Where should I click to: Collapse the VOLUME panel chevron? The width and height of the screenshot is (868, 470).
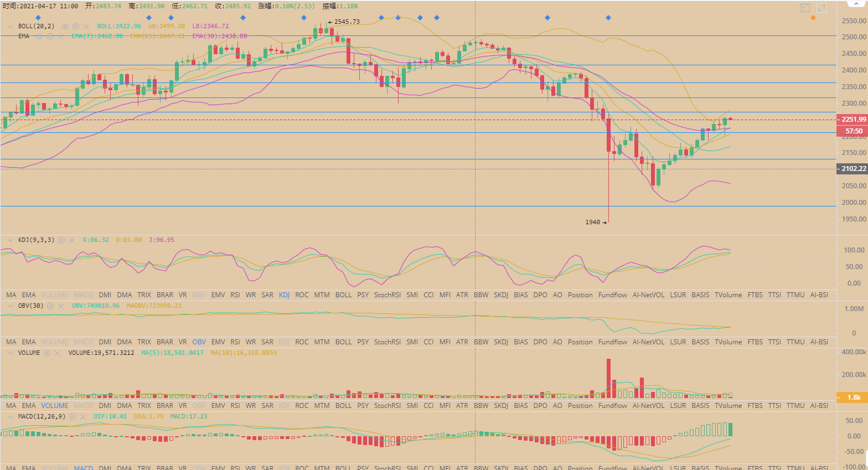point(11,353)
